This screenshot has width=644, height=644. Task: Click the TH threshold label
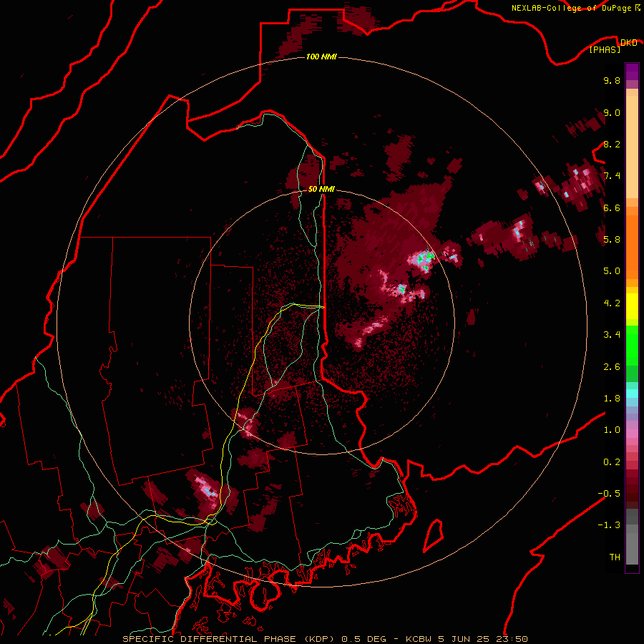tap(615, 557)
